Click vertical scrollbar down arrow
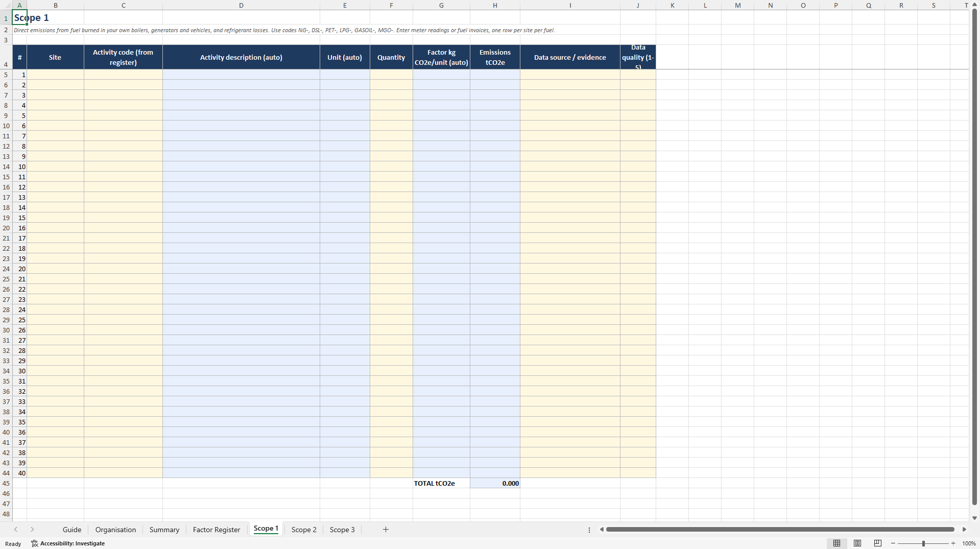Image resolution: width=980 pixels, height=549 pixels. 974,518
